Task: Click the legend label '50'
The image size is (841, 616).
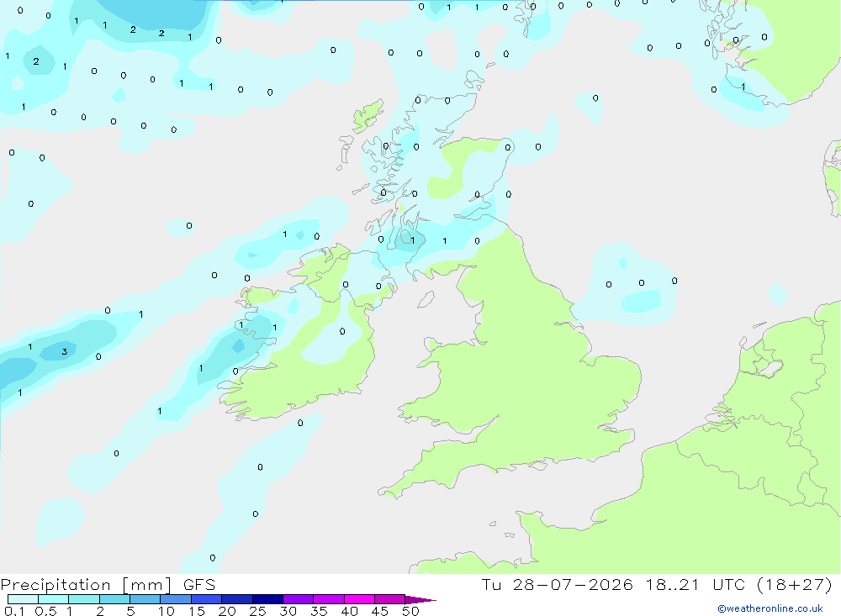Action: [410, 611]
